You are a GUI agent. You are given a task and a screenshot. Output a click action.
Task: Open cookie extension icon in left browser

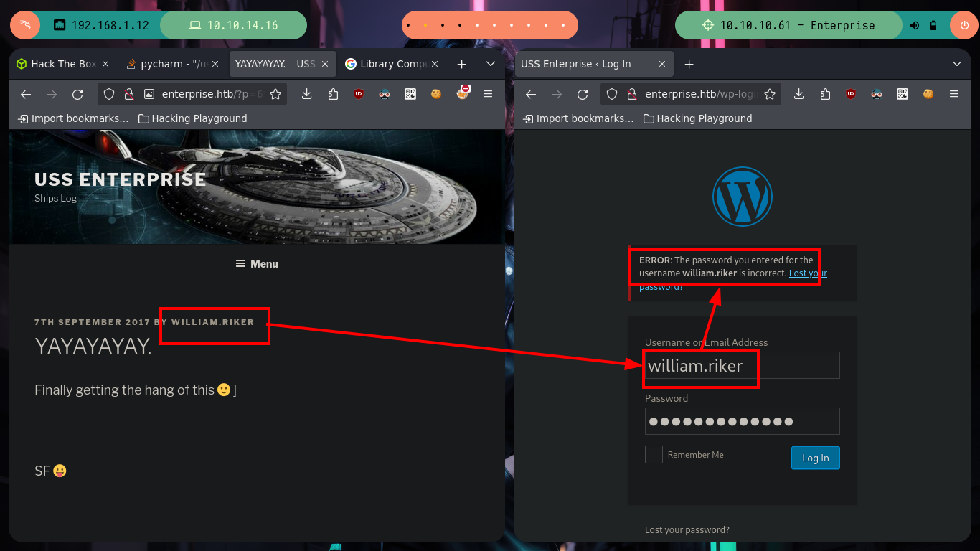coord(436,94)
